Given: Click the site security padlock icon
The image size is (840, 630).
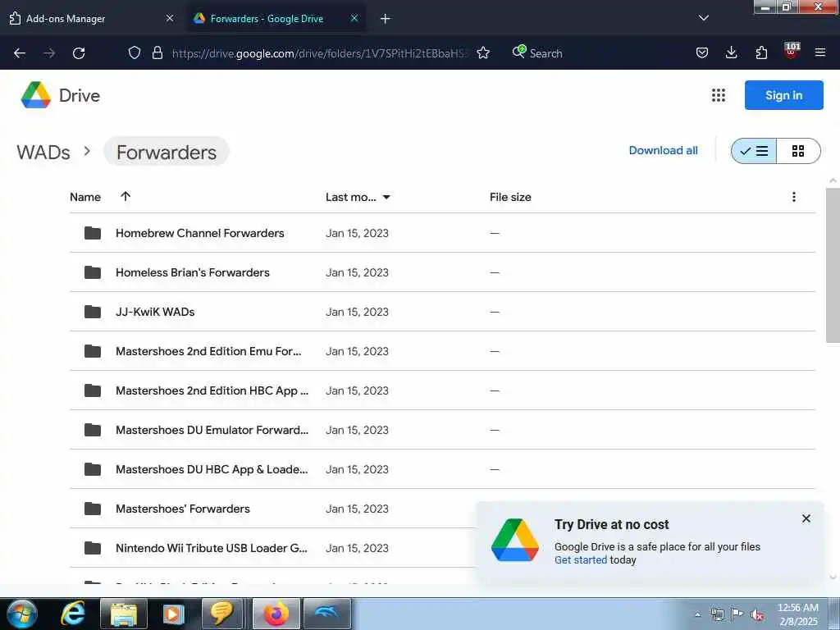Looking at the screenshot, I should (x=157, y=52).
